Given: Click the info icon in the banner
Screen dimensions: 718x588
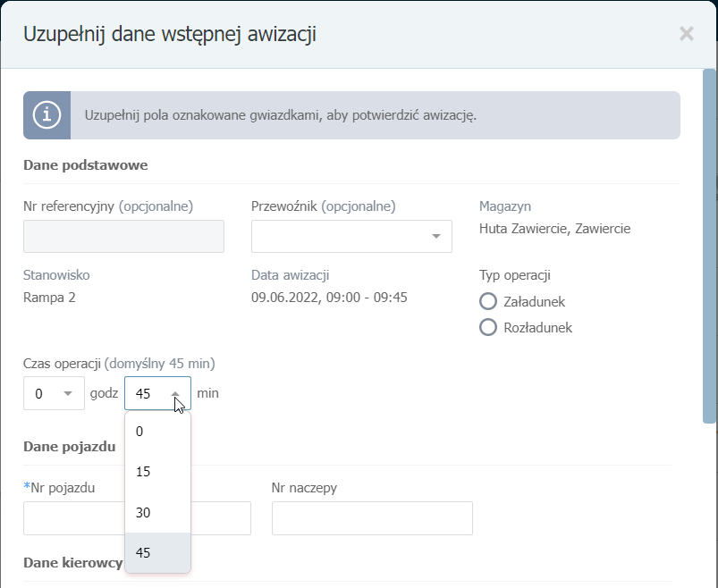Looking at the screenshot, I should coord(46,115).
